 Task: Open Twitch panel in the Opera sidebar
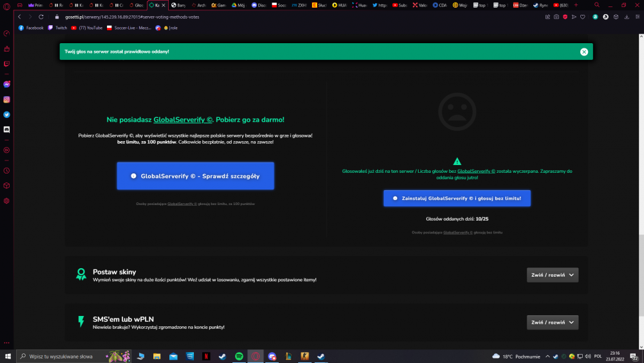(6, 64)
